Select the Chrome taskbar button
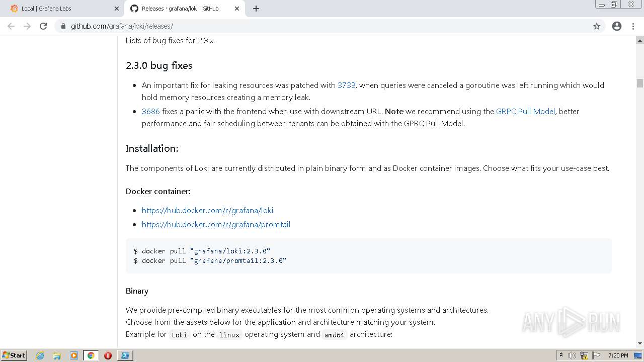This screenshot has height=362, width=644. coord(91,355)
